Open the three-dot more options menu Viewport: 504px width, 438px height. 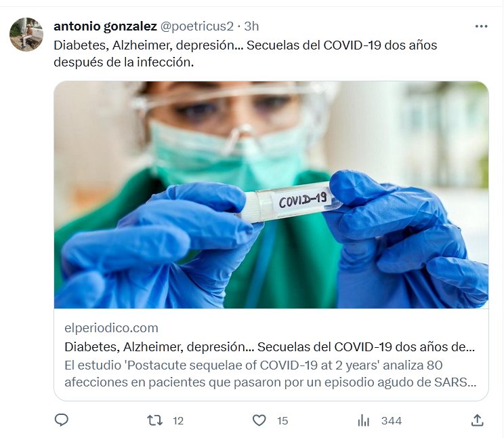click(x=481, y=26)
